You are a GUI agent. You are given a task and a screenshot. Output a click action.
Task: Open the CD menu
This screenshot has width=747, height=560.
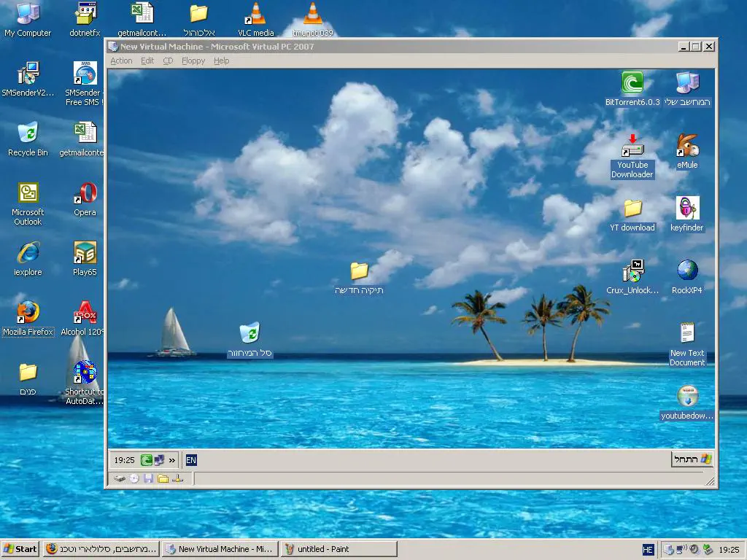[x=168, y=61]
